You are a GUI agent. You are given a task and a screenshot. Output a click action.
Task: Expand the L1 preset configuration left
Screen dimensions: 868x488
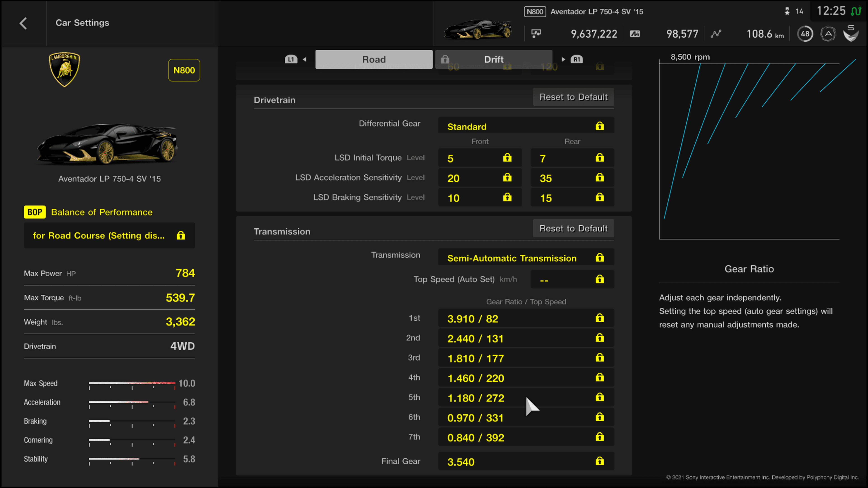(305, 59)
